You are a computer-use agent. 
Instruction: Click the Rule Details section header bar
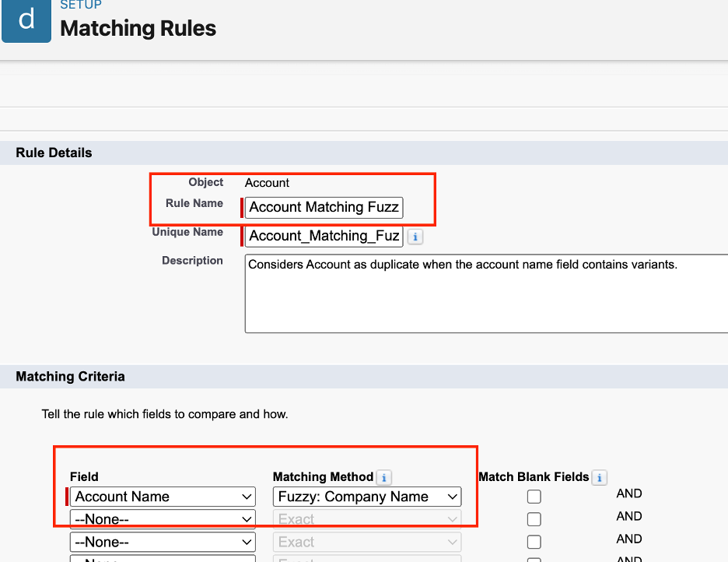54,153
